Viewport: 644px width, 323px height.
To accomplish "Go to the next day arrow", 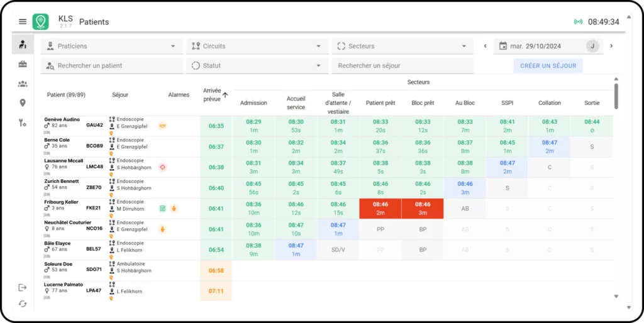I will coord(611,46).
